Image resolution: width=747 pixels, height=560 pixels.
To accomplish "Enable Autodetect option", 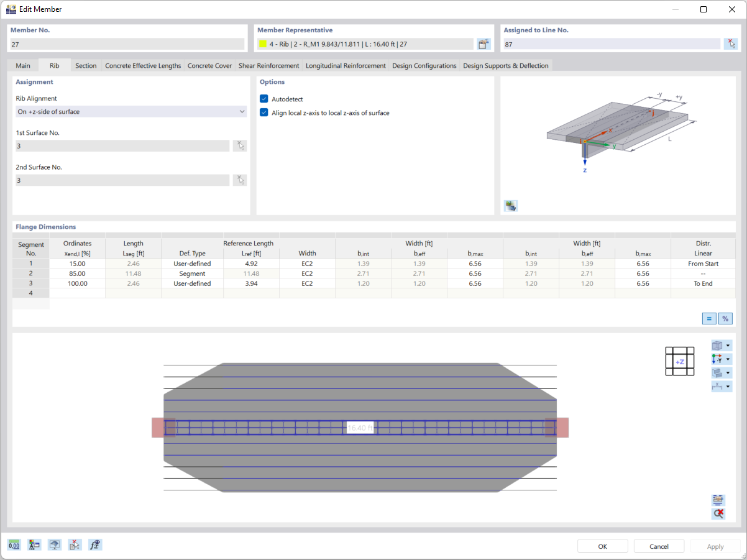I will [x=264, y=98].
